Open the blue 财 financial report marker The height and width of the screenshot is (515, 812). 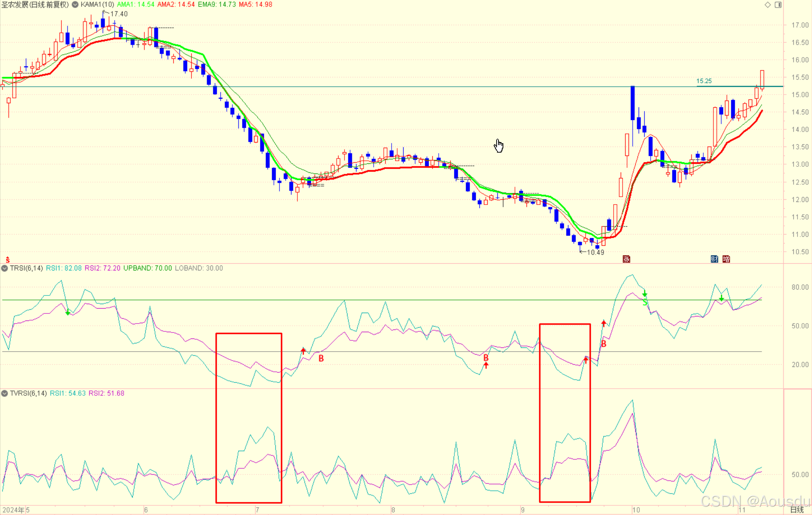[714, 259]
